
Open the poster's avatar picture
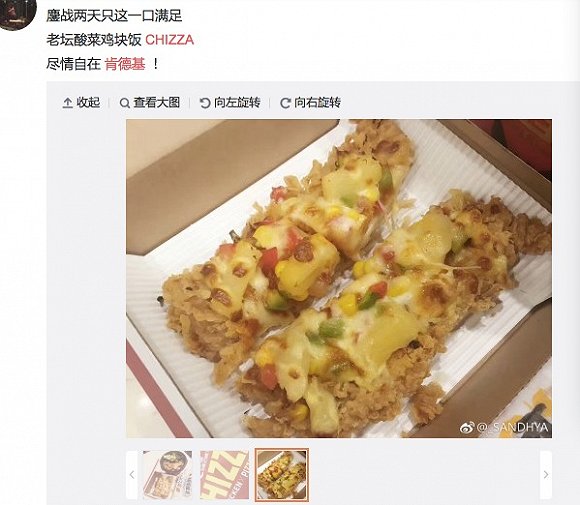tap(17, 14)
